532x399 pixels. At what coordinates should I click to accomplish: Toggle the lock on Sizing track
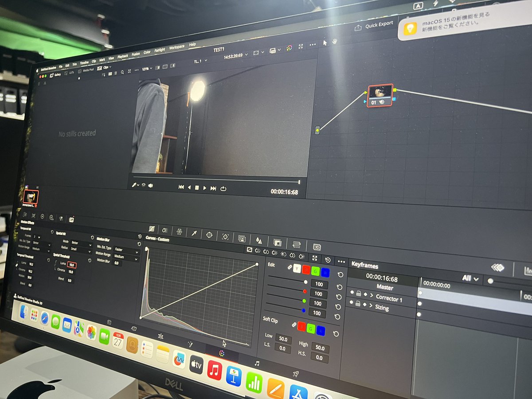coord(358,303)
